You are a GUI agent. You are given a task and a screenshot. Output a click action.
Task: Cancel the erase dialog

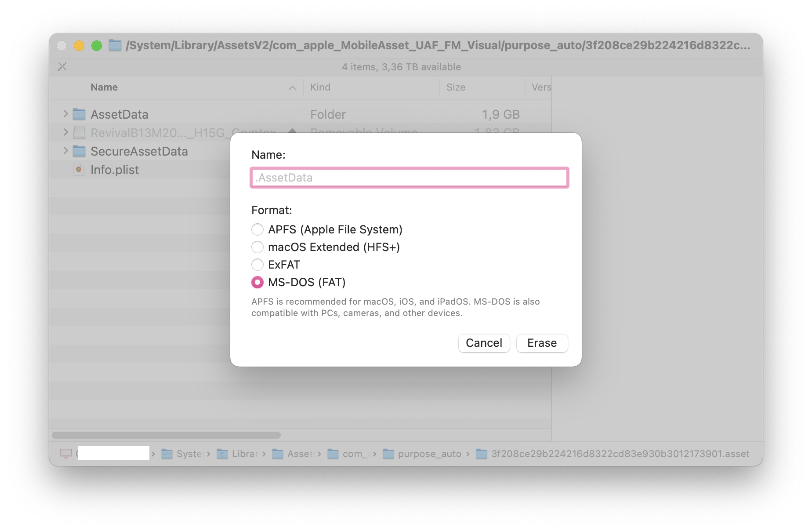coord(484,343)
